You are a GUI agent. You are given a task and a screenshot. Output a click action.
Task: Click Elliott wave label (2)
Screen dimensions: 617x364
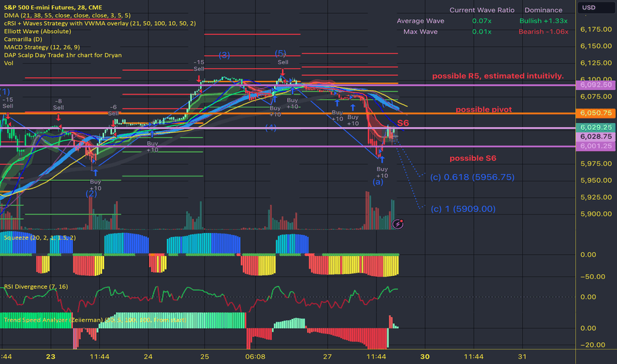click(x=91, y=194)
